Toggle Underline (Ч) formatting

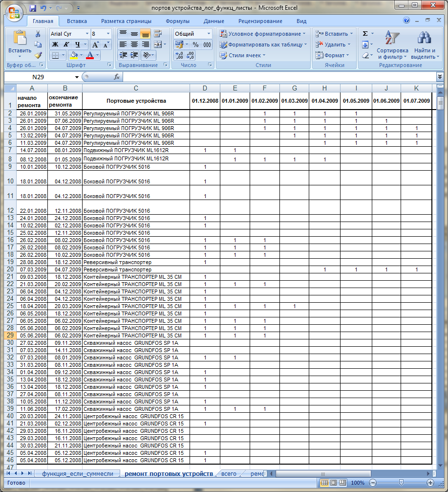[x=77, y=45]
